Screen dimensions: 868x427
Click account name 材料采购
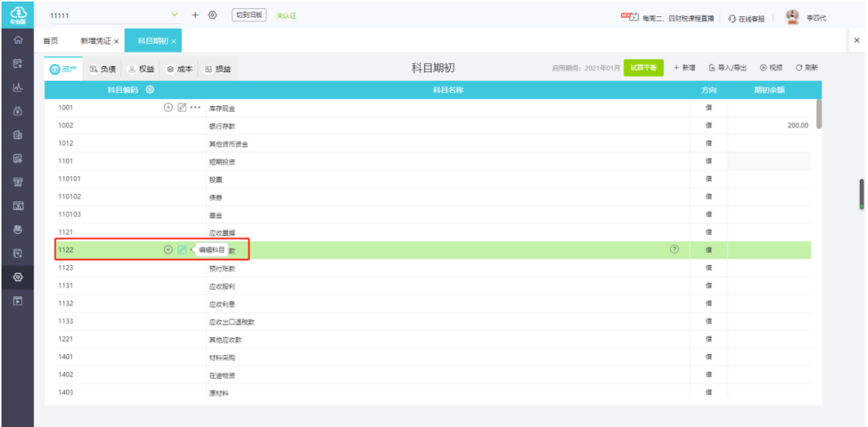pos(222,358)
